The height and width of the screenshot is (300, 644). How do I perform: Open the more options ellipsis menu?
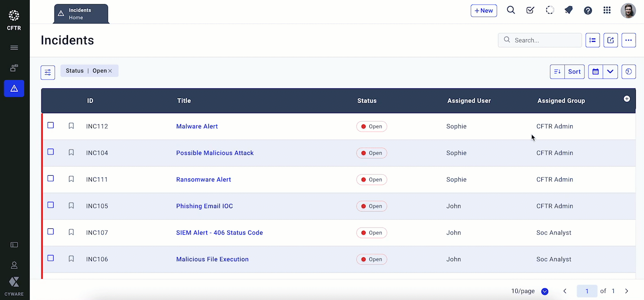coord(628,40)
